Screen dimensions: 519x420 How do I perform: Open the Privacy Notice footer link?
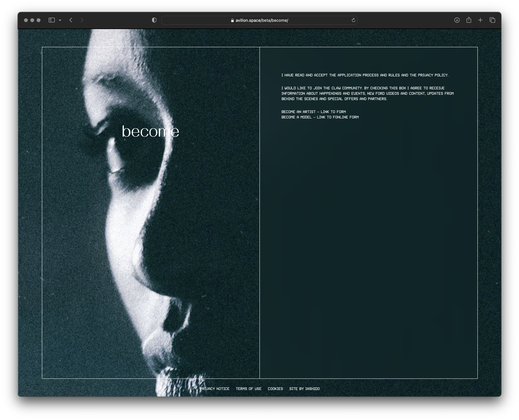pyautogui.click(x=214, y=389)
